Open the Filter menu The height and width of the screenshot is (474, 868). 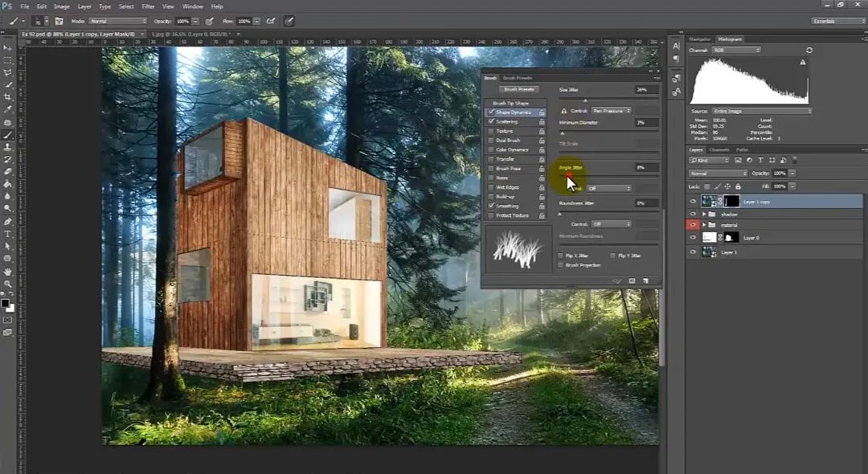[x=149, y=6]
